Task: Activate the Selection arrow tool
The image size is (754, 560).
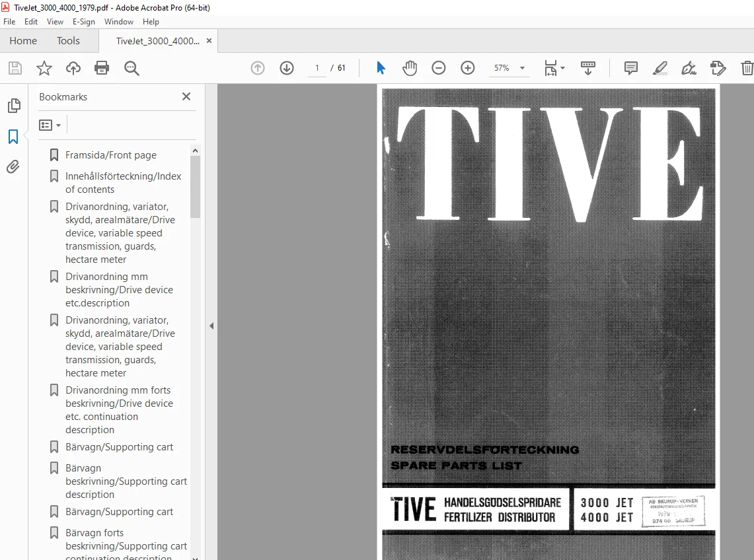Action: [x=381, y=68]
